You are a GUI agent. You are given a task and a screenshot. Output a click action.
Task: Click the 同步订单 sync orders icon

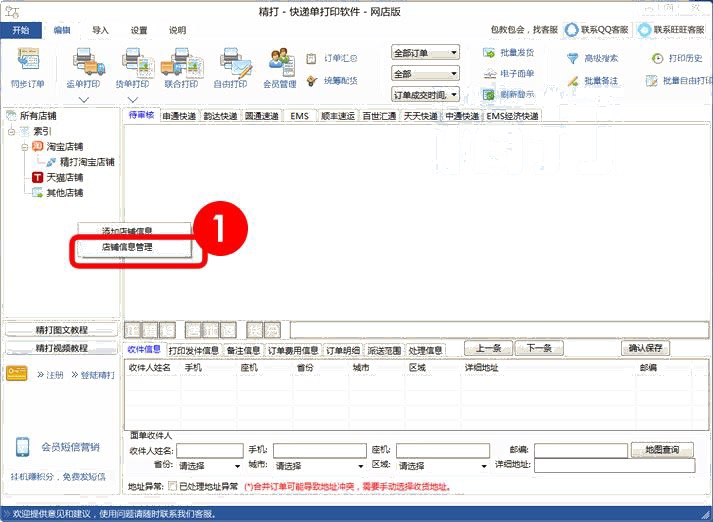[x=28, y=65]
